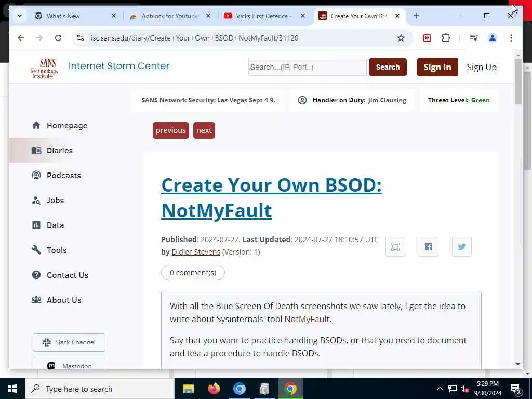The image size is (532, 399).
Task: Open the red Adblock extension icon
Action: [427, 37]
